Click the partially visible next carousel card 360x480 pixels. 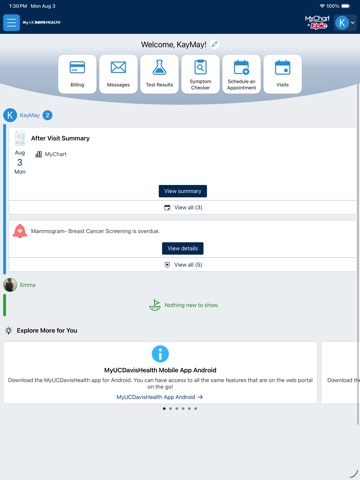pyautogui.click(x=340, y=373)
